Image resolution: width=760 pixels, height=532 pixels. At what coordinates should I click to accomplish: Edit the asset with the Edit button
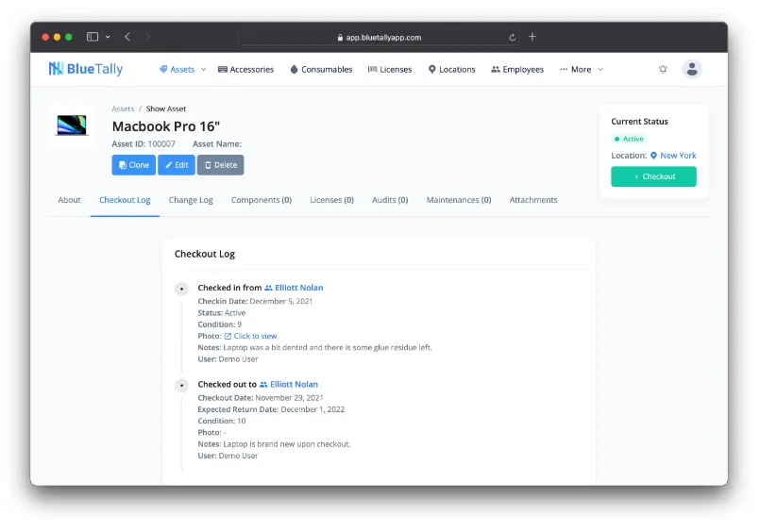pos(177,165)
